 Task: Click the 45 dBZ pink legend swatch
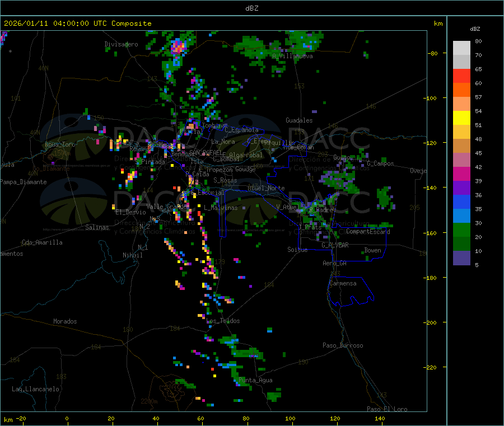tap(461, 160)
